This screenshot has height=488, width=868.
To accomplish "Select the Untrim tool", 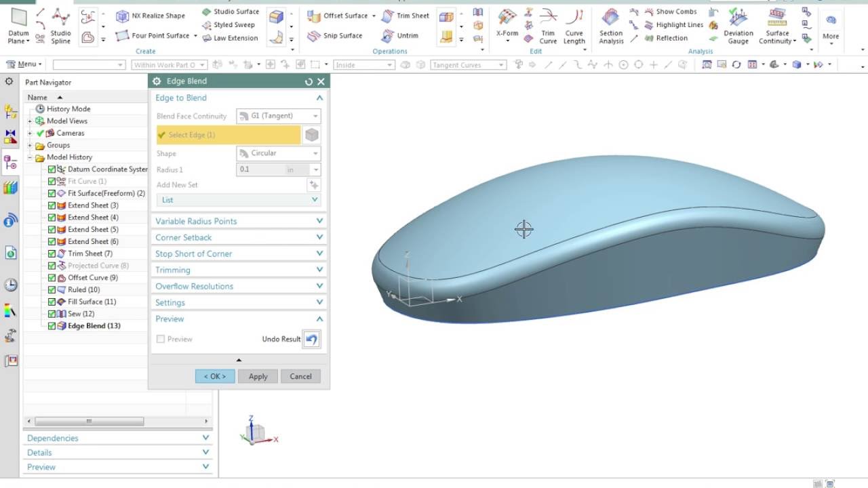I will tap(399, 35).
